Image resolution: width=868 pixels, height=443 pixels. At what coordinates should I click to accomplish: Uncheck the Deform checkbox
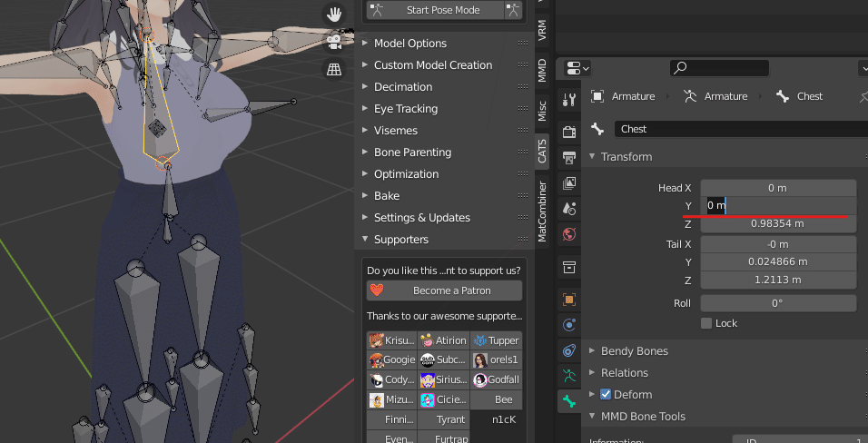click(606, 394)
